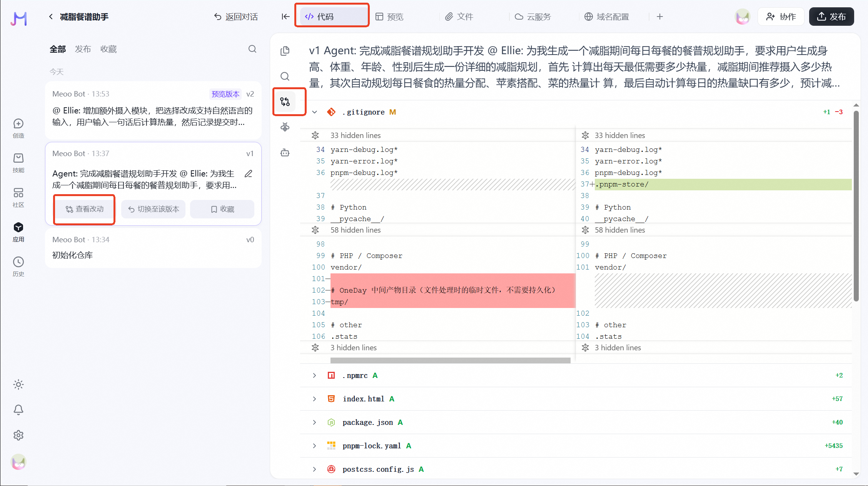The width and height of the screenshot is (868, 486).
Task: Click the 发布 publish button
Action: [x=831, y=17]
